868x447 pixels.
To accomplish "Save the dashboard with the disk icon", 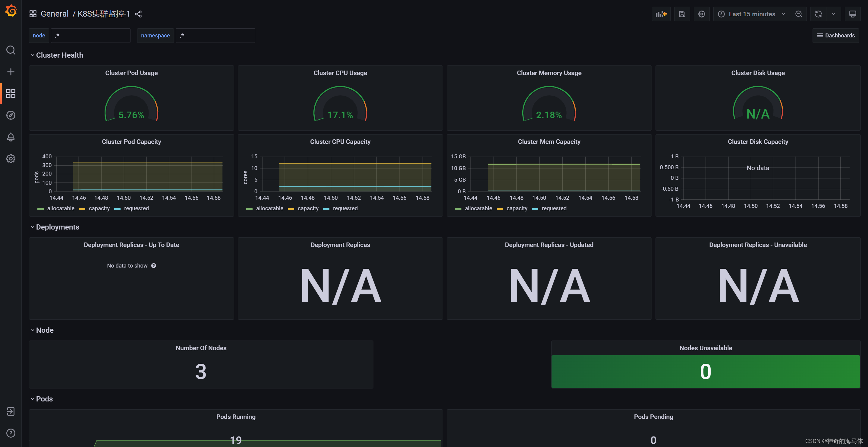I will (682, 14).
